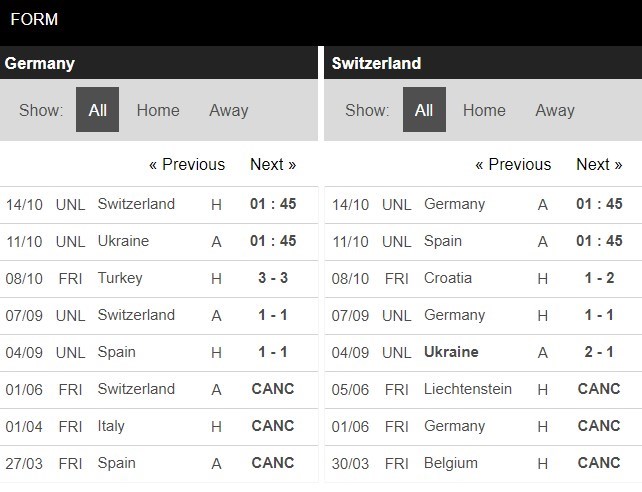Show Germany Away matches only
The height and width of the screenshot is (492, 642).
[x=228, y=110]
